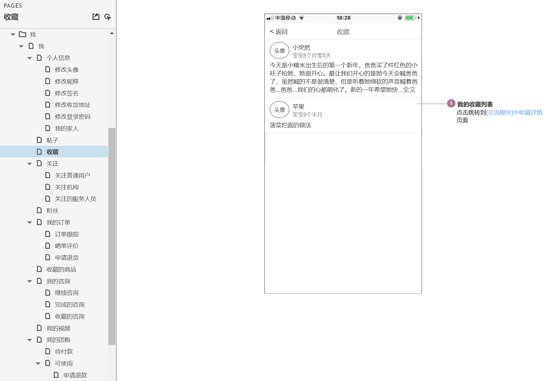The height and width of the screenshot is (381, 550).
Task: Collapse the 可使用 tree node
Action: point(38,363)
